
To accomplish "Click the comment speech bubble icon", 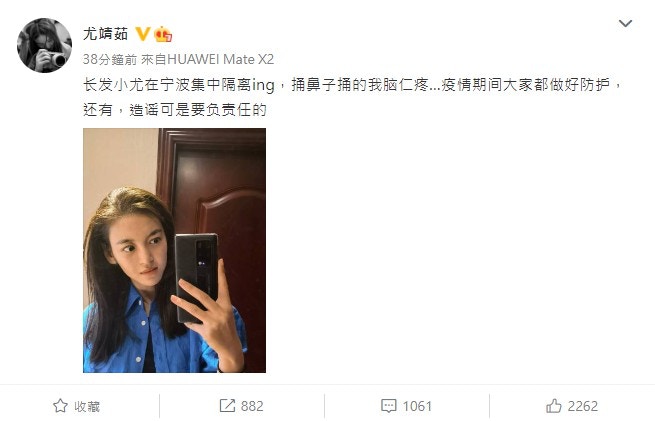I will click(x=388, y=406).
